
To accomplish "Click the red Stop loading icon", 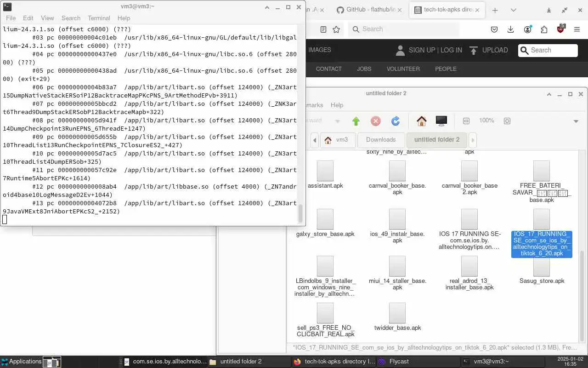I will (x=376, y=121).
